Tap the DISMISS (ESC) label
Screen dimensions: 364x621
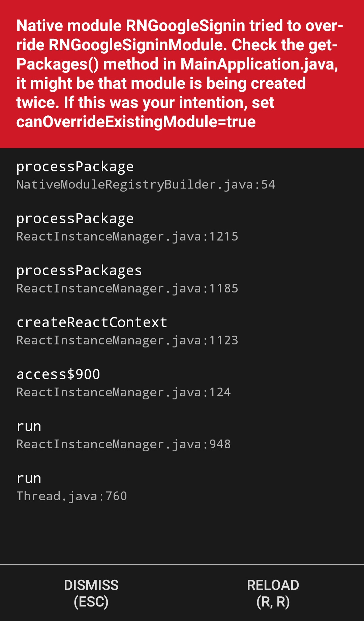pyautogui.click(x=91, y=592)
